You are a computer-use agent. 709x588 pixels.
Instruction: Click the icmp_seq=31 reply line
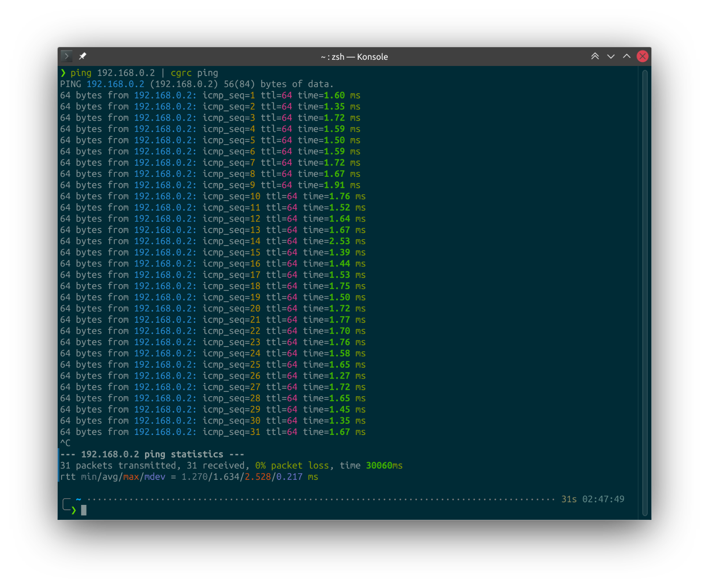[x=213, y=432]
